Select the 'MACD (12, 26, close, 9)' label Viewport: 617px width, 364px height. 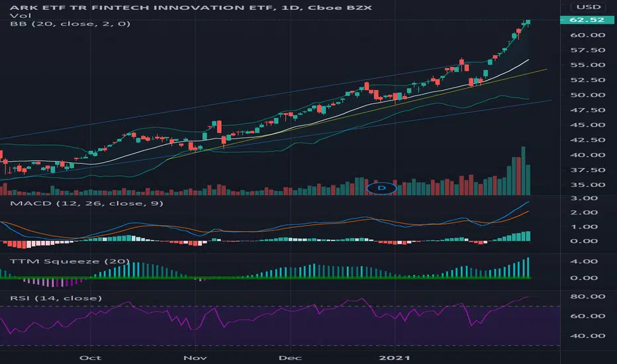tap(87, 203)
